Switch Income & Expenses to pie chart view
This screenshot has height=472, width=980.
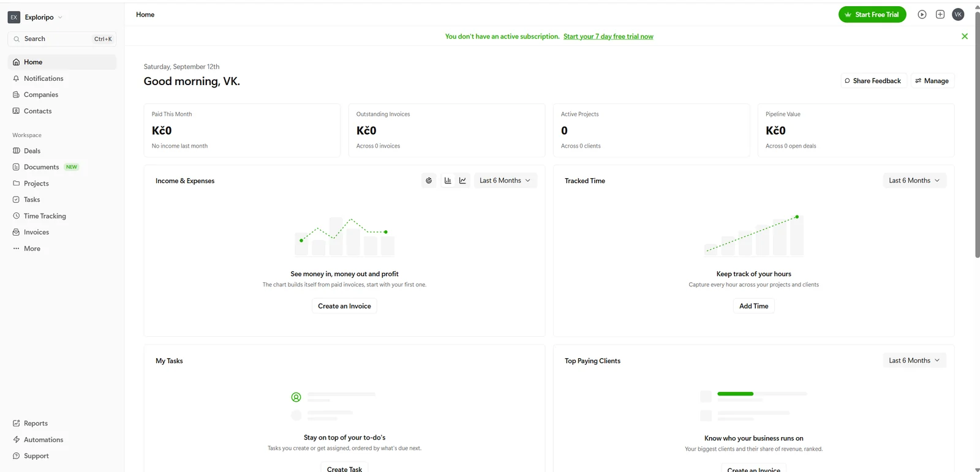[x=429, y=181]
